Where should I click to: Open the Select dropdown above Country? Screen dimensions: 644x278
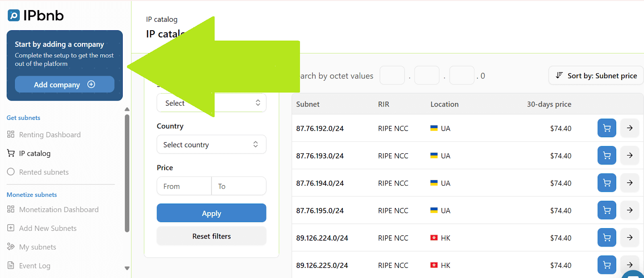[x=211, y=103]
